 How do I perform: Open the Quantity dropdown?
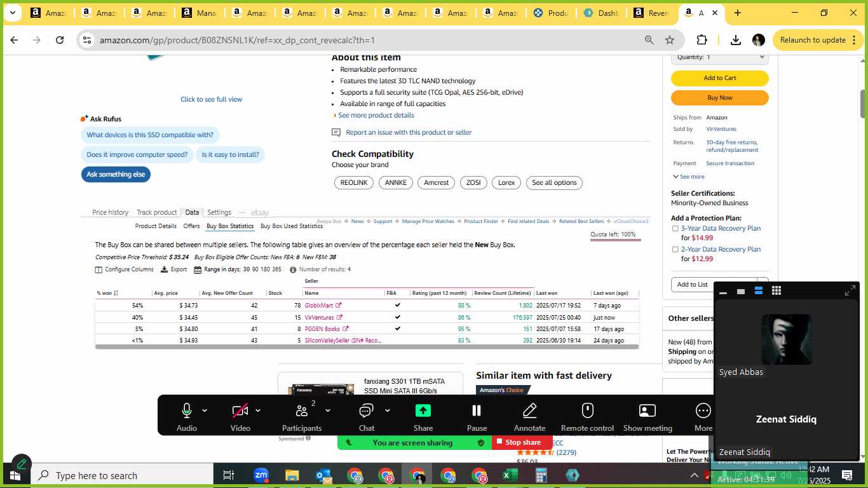pos(720,58)
